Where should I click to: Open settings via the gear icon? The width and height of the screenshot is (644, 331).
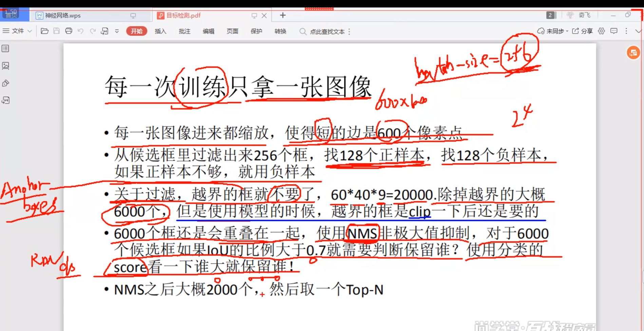pos(601,31)
